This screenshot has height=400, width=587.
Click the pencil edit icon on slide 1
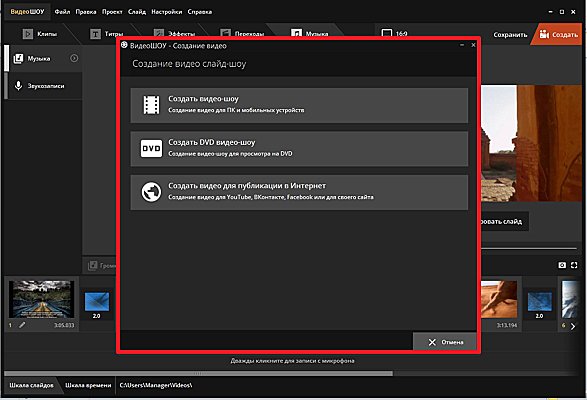[22, 325]
